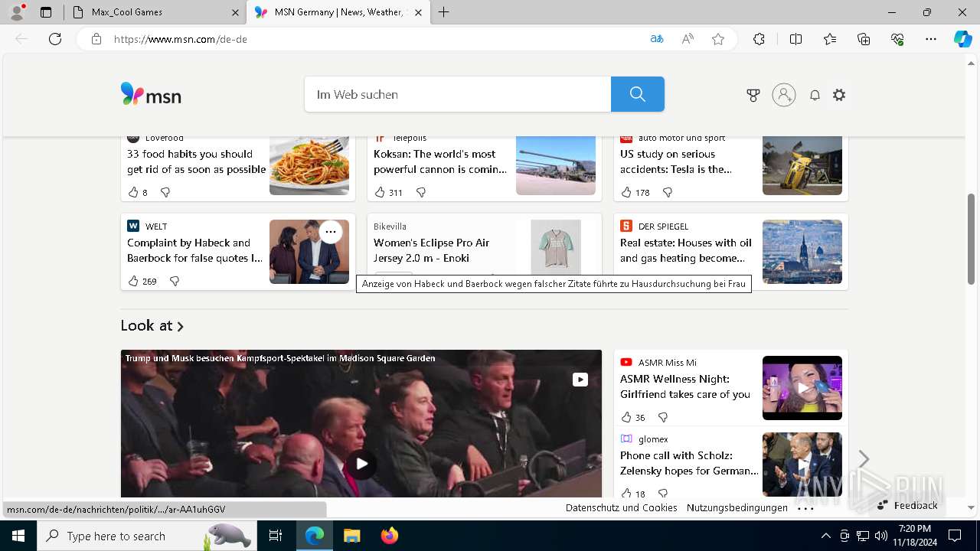The width and height of the screenshot is (980, 551).
Task: Like the ASMR Wellness Night video
Action: [x=626, y=417]
